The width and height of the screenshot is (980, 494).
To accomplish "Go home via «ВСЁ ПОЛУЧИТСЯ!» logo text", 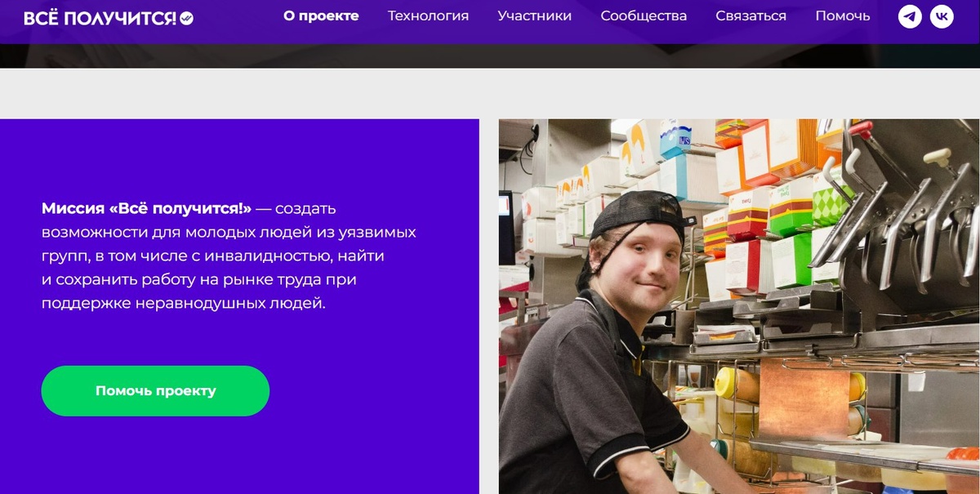I will [x=100, y=18].
